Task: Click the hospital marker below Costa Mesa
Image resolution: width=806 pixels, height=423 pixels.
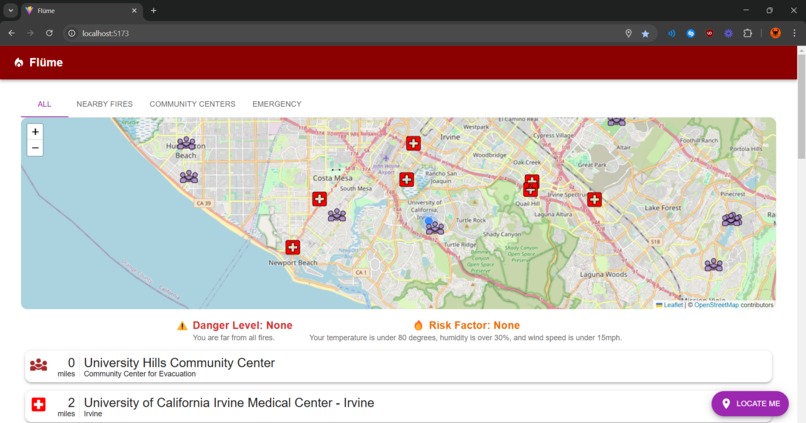Action: coord(319,199)
